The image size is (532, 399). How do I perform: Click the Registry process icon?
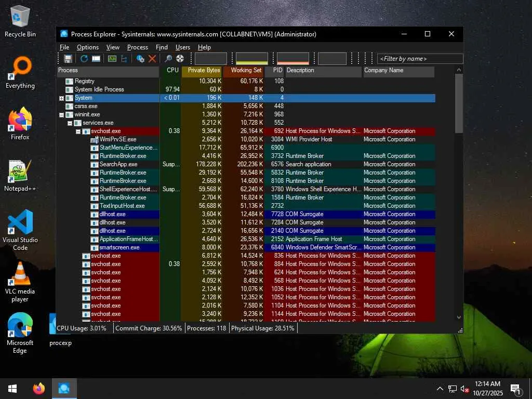[69, 82]
